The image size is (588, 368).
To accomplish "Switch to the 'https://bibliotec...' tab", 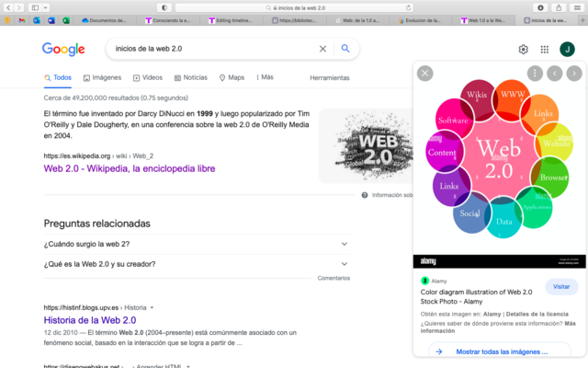I will click(294, 20).
